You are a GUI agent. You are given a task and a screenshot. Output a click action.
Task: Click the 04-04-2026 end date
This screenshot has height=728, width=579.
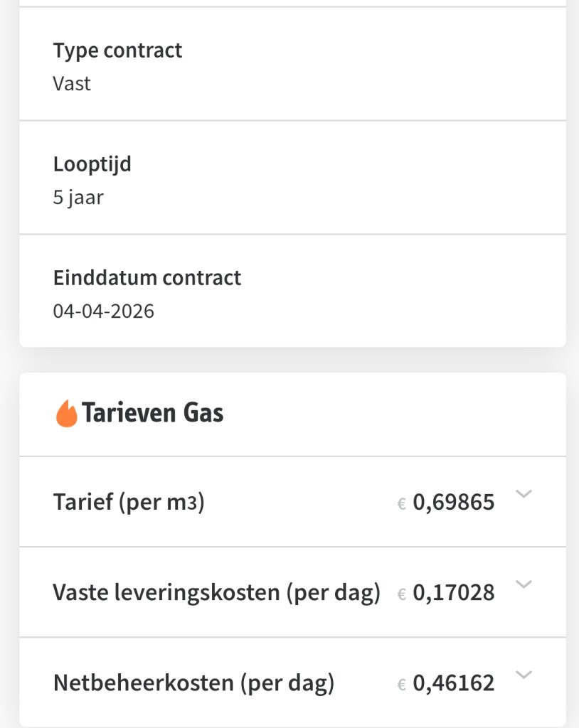point(104,311)
